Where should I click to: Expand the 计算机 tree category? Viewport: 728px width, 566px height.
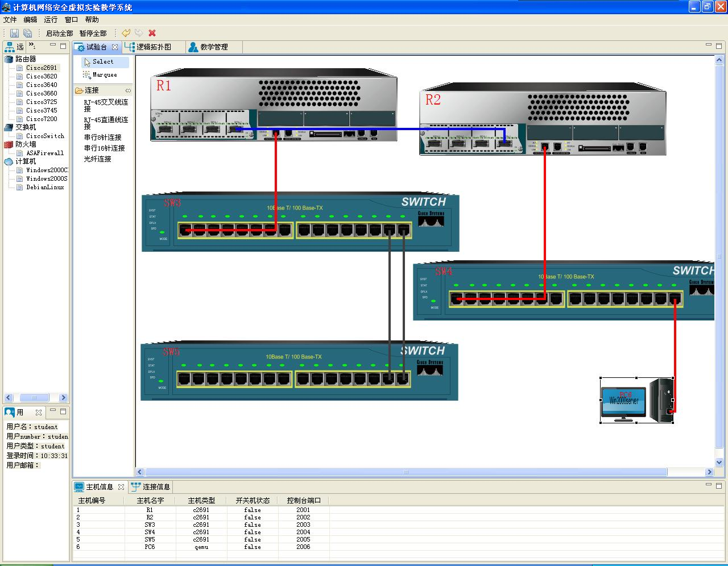click(9, 161)
